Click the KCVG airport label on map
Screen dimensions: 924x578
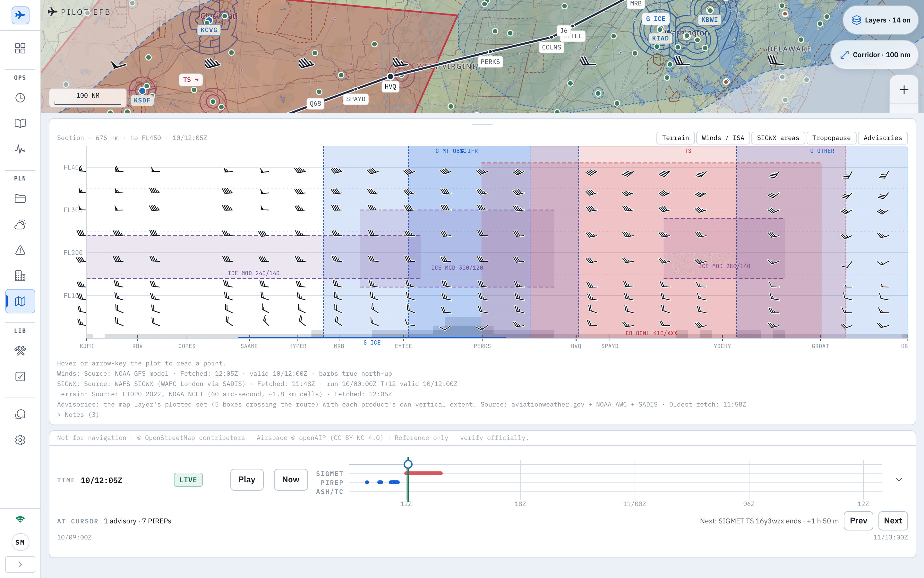point(209,30)
